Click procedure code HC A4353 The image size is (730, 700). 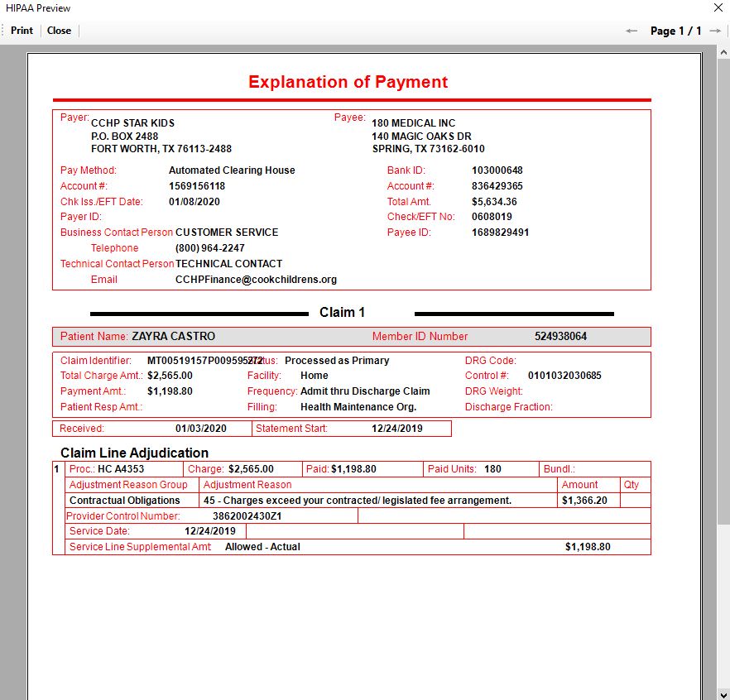pos(121,469)
